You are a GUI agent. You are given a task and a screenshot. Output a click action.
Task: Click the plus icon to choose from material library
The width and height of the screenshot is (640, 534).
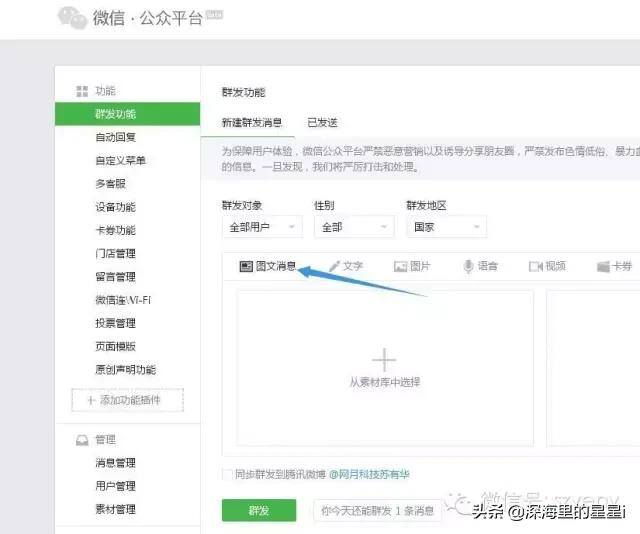click(x=384, y=360)
